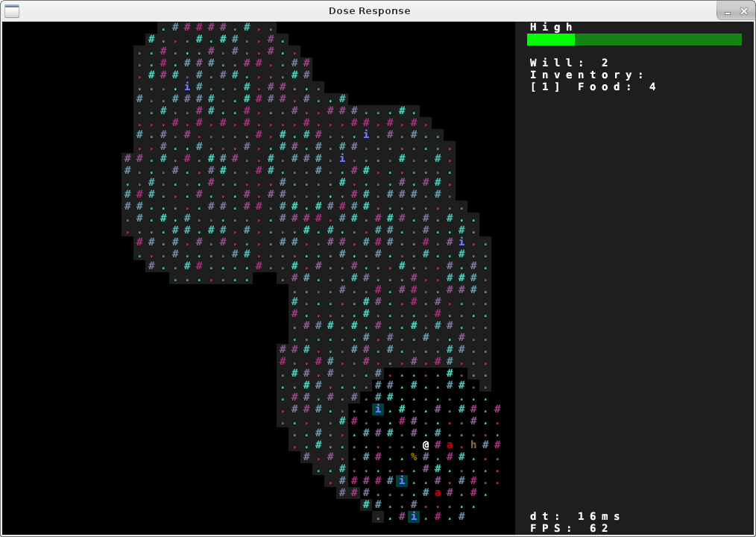This screenshot has height=537, width=756.
Task: Open the window menu icon in the title bar
Action: pyautogui.click(x=12, y=10)
